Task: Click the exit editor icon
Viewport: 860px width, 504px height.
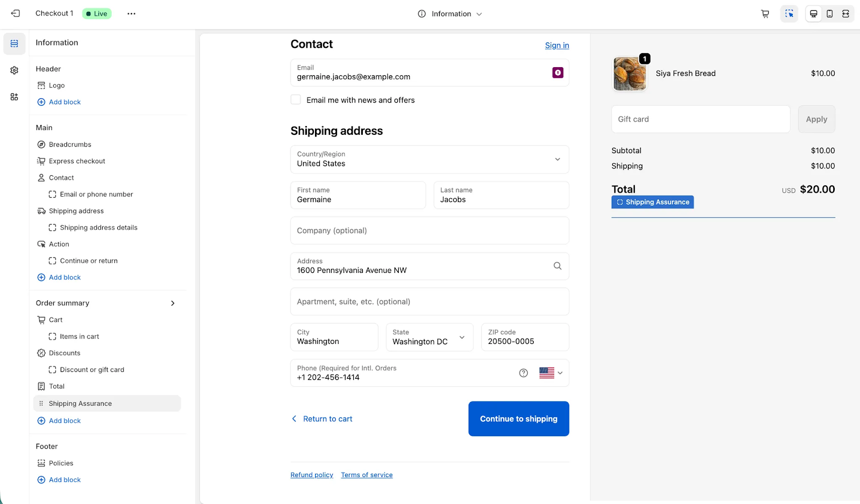Action: 16,13
